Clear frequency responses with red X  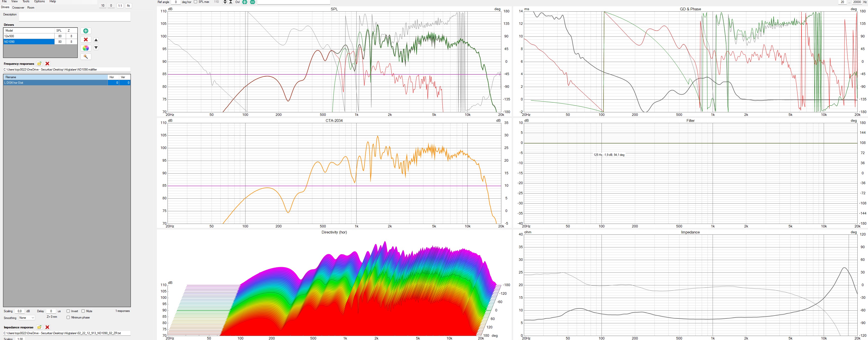pyautogui.click(x=48, y=64)
